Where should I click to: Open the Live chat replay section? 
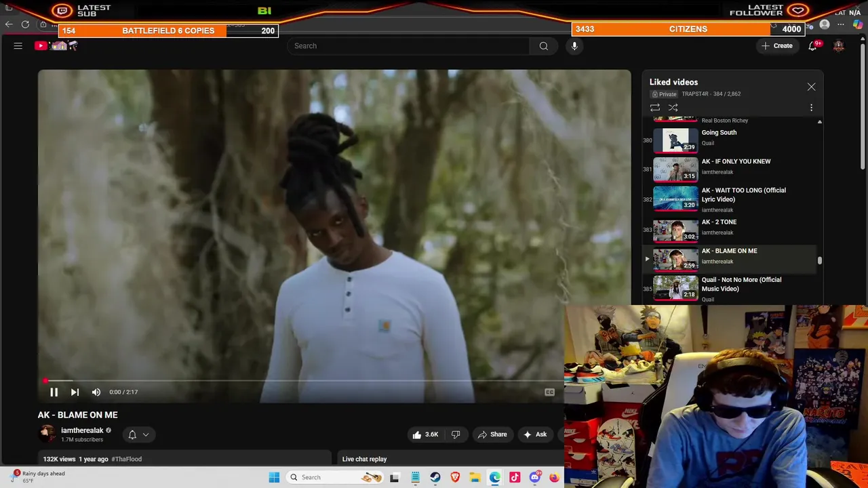click(364, 459)
